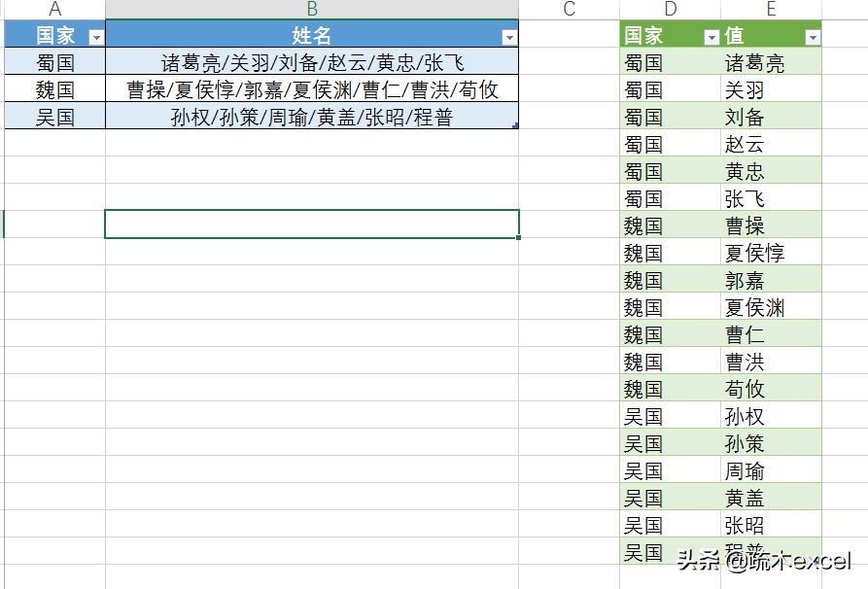The height and width of the screenshot is (589, 868).
Task: Select the column A header
Action: tap(54, 10)
